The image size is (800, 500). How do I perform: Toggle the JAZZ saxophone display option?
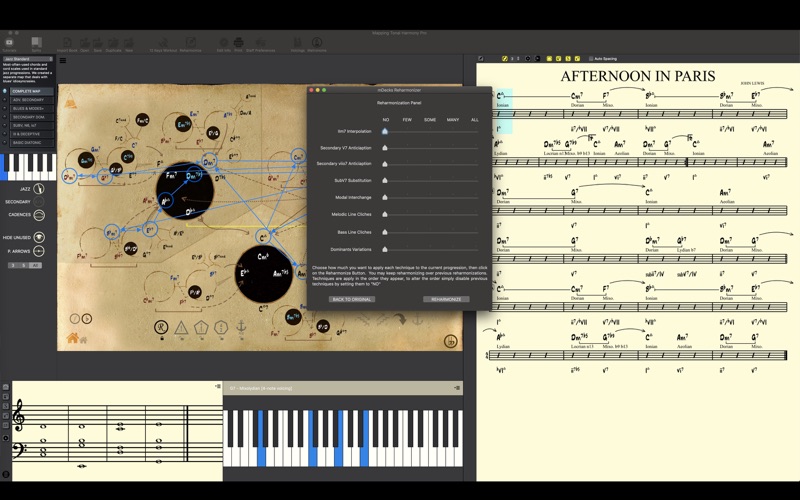[x=39, y=189]
